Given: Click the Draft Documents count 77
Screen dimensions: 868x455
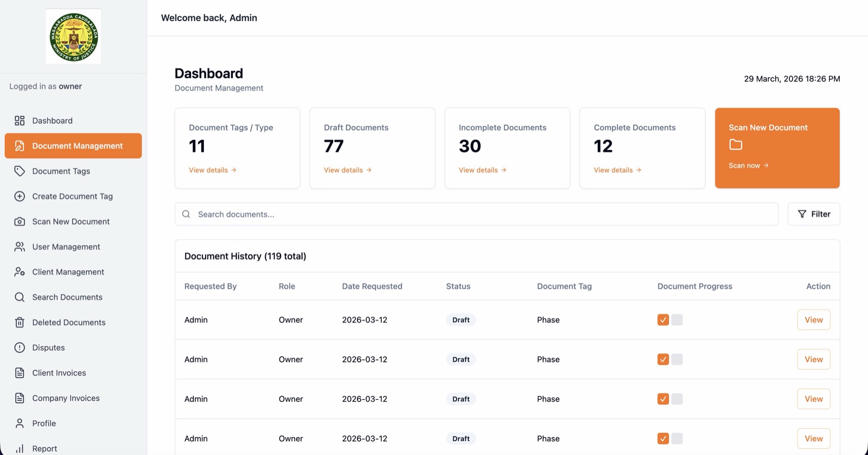Looking at the screenshot, I should click(334, 146).
